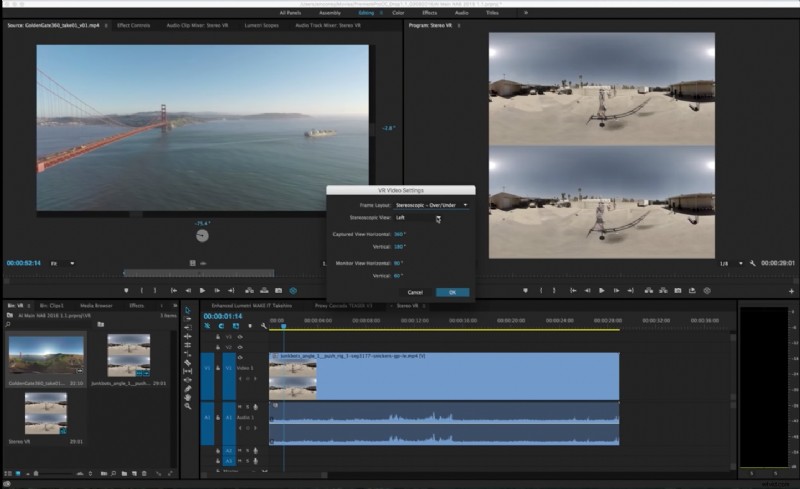Open Source monitor Fit zoom dropdown
The image size is (800, 489).
pos(62,263)
